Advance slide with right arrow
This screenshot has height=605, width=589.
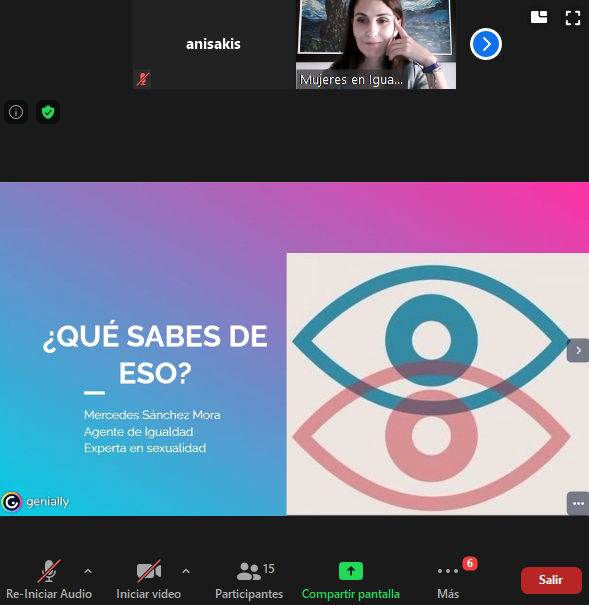pyautogui.click(x=578, y=350)
